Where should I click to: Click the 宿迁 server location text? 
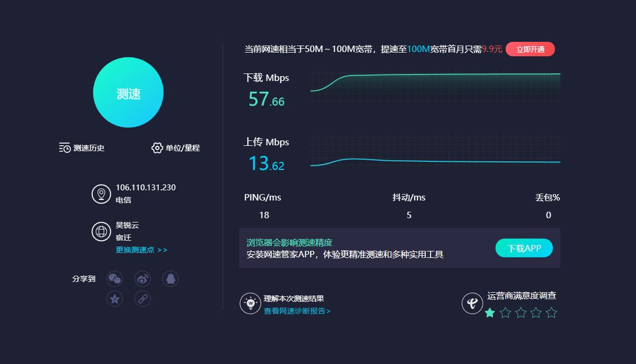click(123, 237)
